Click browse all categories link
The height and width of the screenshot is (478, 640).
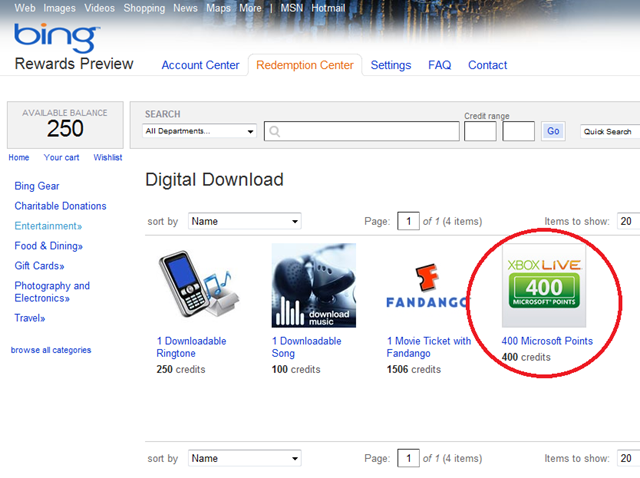tap(50, 350)
